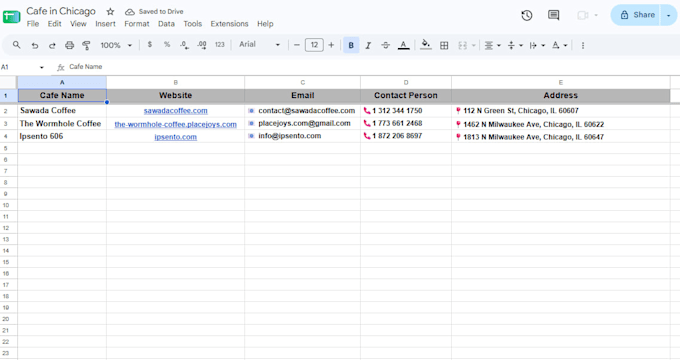Open the Insert menu
The height and width of the screenshot is (360, 680).
(x=105, y=24)
